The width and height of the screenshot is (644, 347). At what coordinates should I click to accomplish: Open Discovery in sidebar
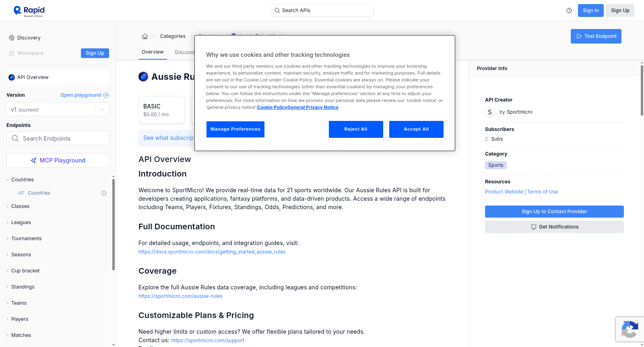(x=29, y=38)
